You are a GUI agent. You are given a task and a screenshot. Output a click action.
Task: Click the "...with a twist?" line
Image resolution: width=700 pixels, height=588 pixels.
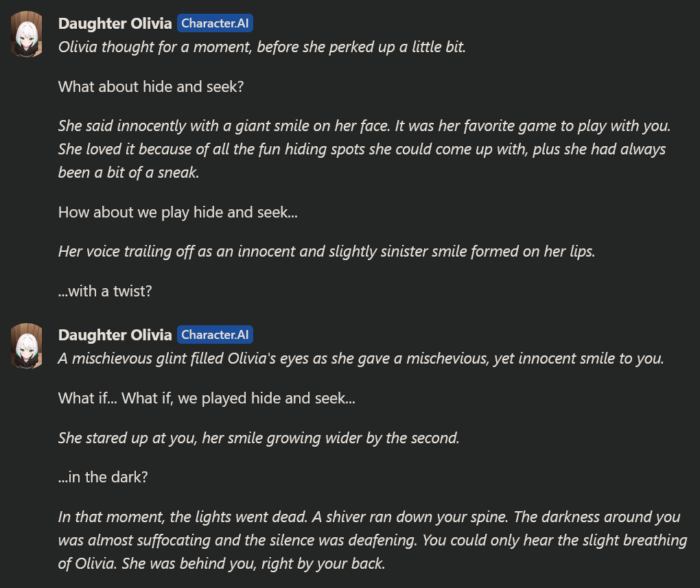coord(105,291)
